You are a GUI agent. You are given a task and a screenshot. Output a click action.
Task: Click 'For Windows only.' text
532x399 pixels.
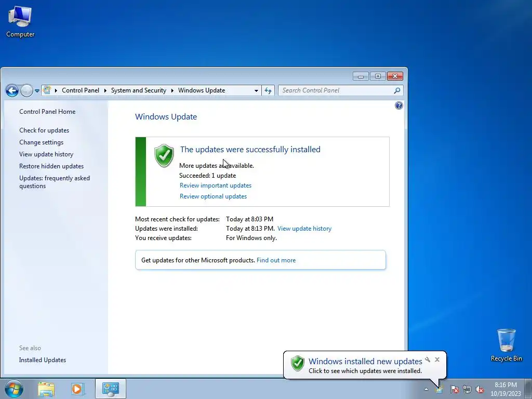[251, 238]
